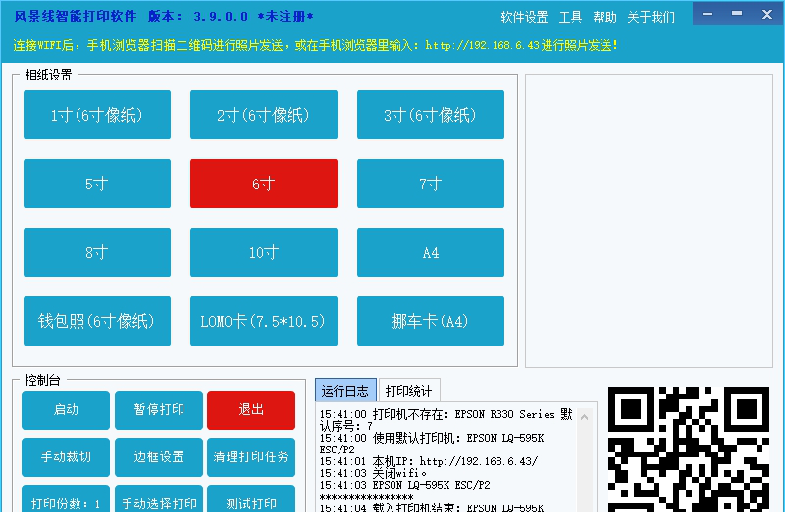The width and height of the screenshot is (785, 532).
Task: Pick the 10寸 paper size
Action: click(x=263, y=252)
